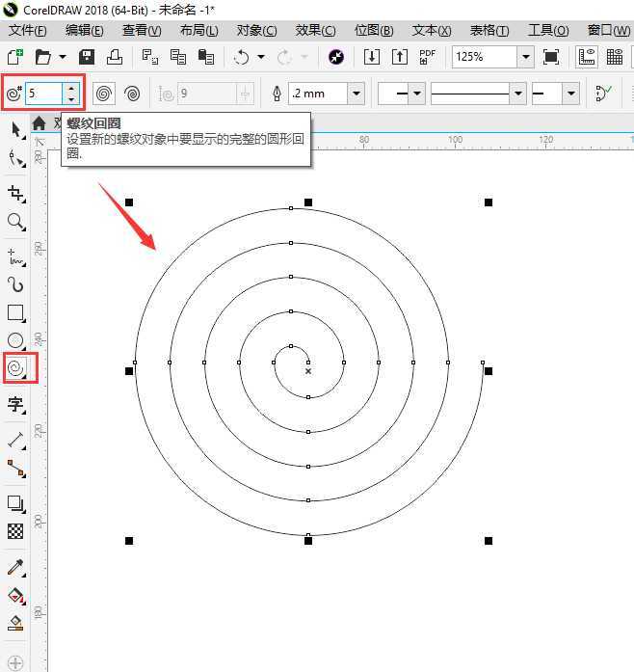Click the Publish to PDF button
The image size is (634, 672).
click(x=428, y=57)
